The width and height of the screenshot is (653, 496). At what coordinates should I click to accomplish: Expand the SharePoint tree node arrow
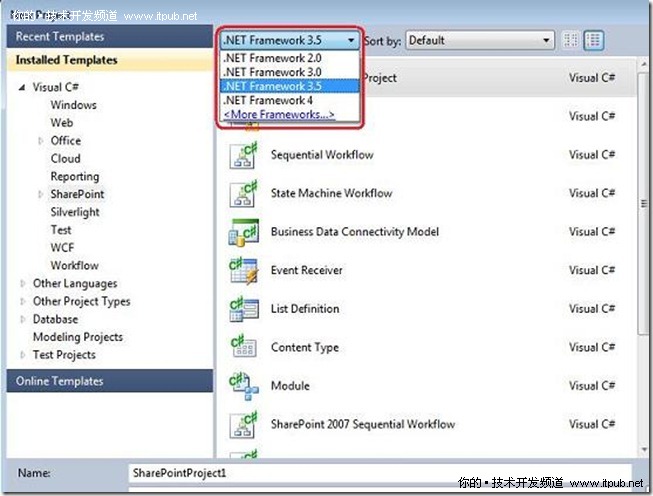click(x=40, y=194)
